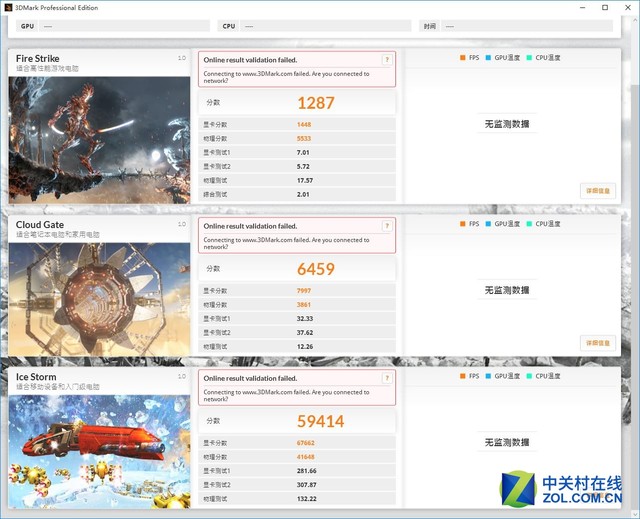Click Cloud Gate Online result validation failed message

(x=250, y=226)
